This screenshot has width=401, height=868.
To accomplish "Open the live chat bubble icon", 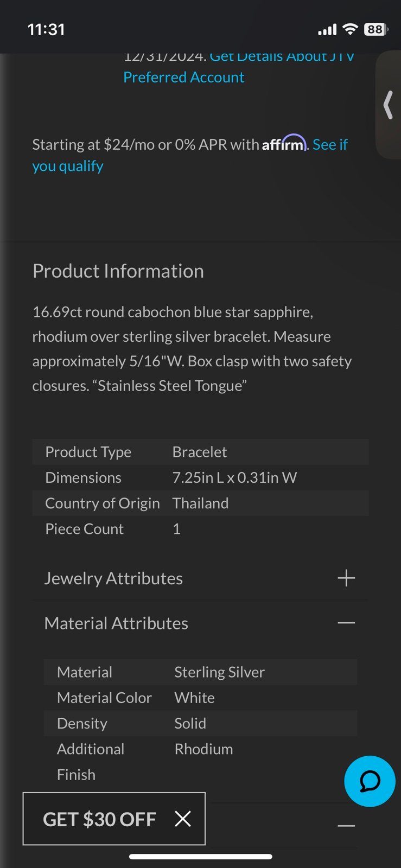I will click(370, 781).
